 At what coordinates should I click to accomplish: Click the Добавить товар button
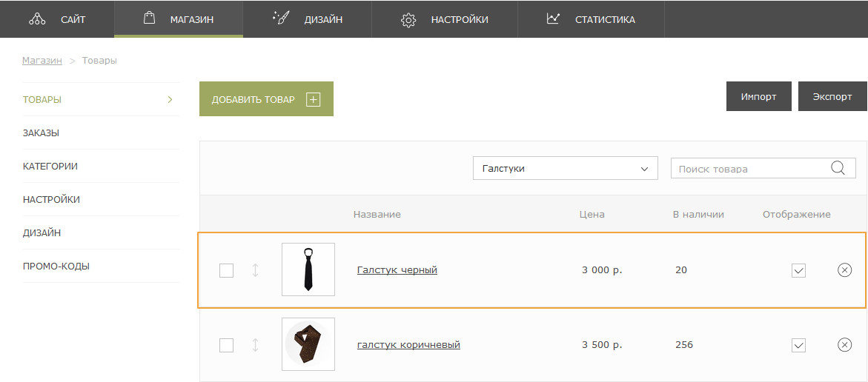point(266,99)
